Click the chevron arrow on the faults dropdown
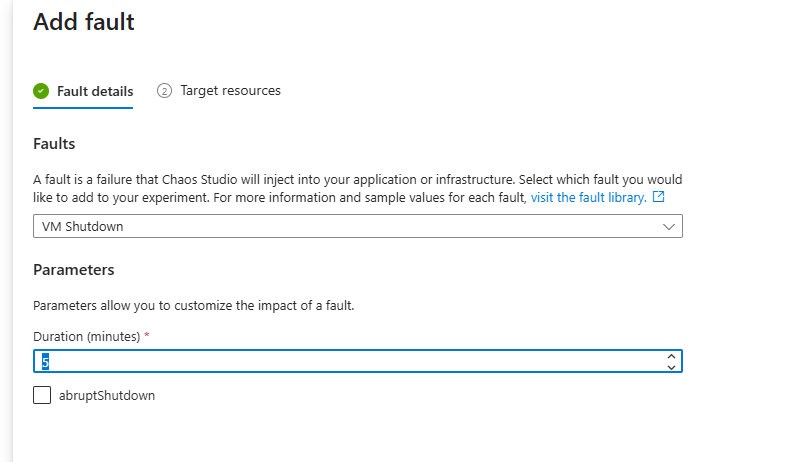Image resolution: width=797 pixels, height=462 pixels. pyautogui.click(x=669, y=227)
